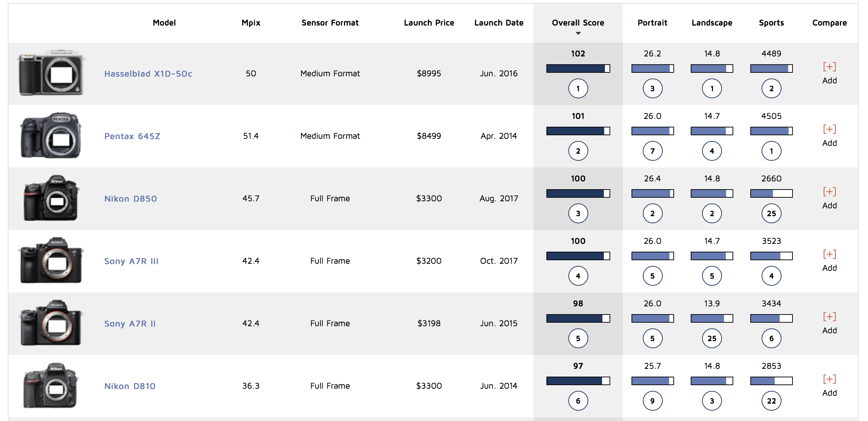This screenshot has width=868, height=421.
Task: Sort by Sports column header
Action: point(771,23)
